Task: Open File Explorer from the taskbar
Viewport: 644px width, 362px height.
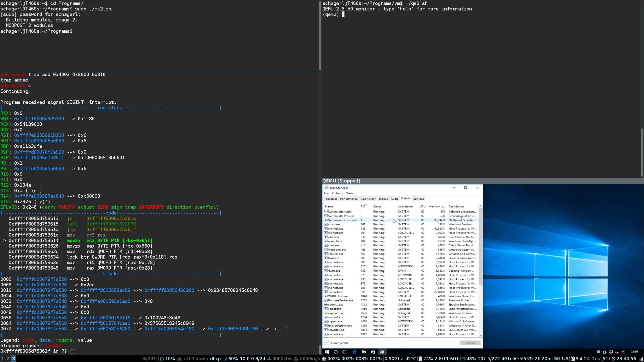Action: tap(363, 352)
